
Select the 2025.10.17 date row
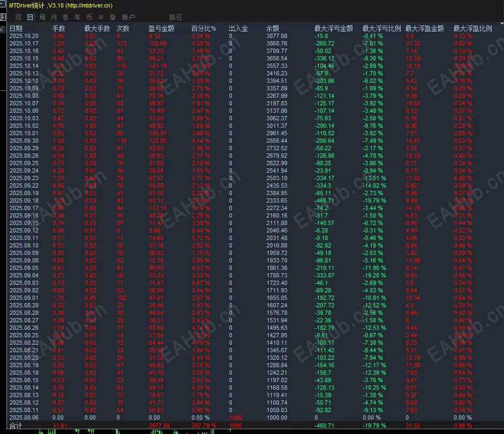pos(24,43)
